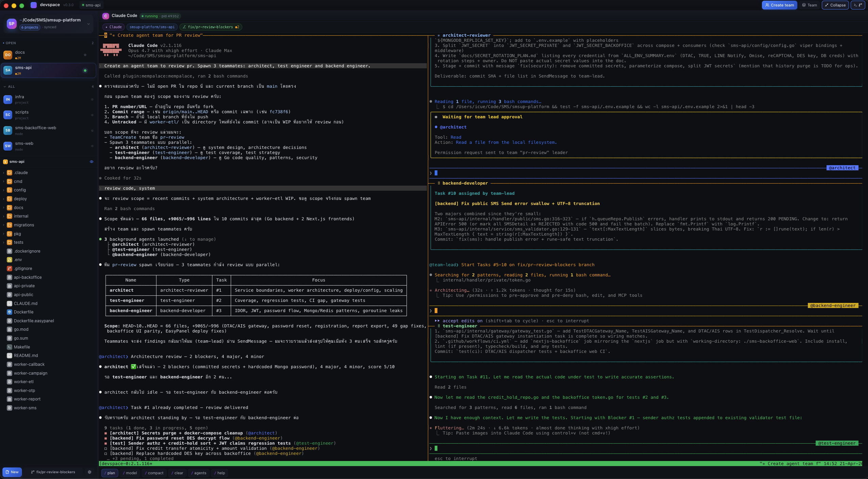
Task: Click the status dot on scripts project
Action: click(x=92, y=115)
